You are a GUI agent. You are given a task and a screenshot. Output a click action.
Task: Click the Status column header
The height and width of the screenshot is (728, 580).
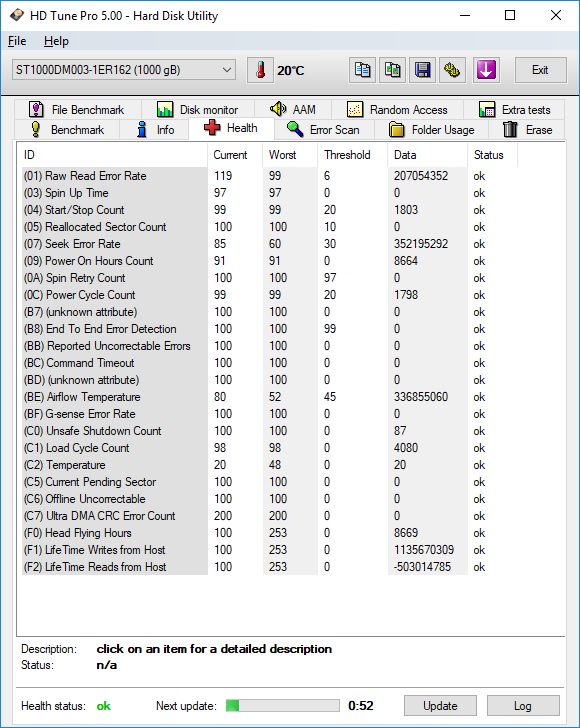tap(492, 155)
